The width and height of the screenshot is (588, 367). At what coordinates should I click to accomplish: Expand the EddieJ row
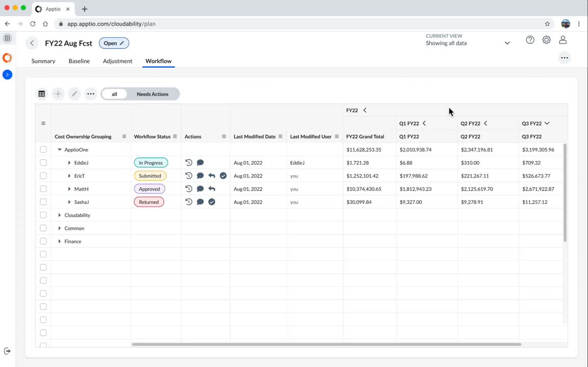point(69,163)
